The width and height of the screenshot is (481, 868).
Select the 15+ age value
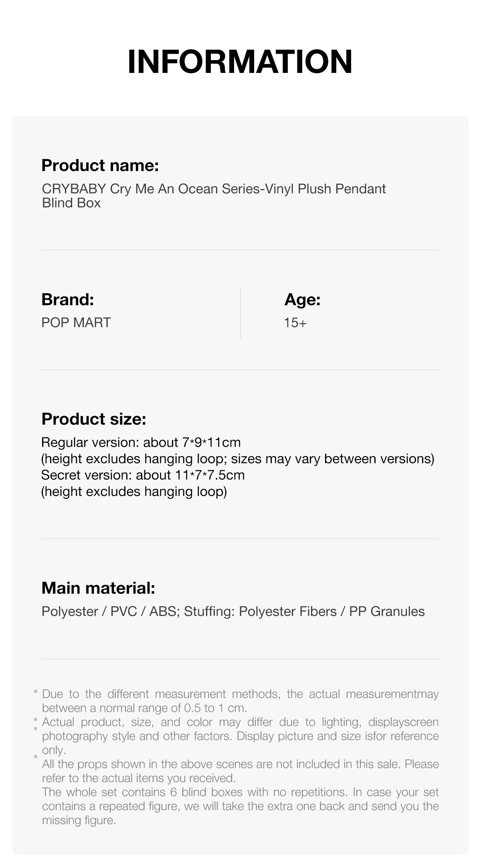point(295,323)
